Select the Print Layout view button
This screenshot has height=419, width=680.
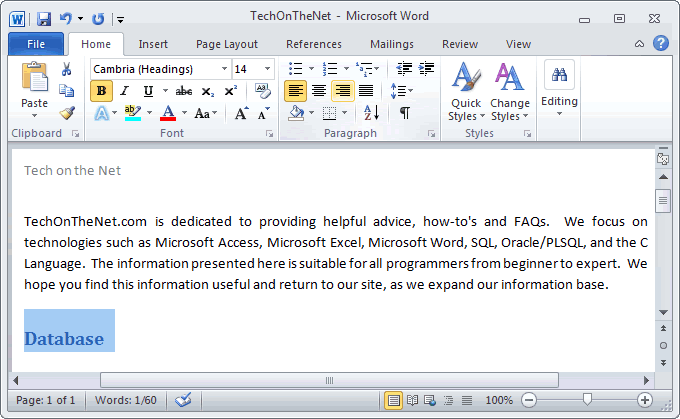click(x=393, y=400)
